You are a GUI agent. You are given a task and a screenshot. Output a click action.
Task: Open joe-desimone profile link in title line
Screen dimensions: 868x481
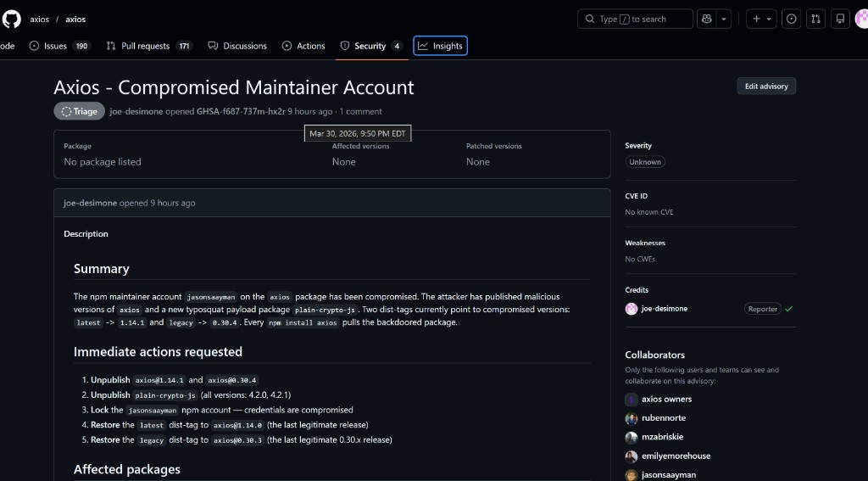136,111
